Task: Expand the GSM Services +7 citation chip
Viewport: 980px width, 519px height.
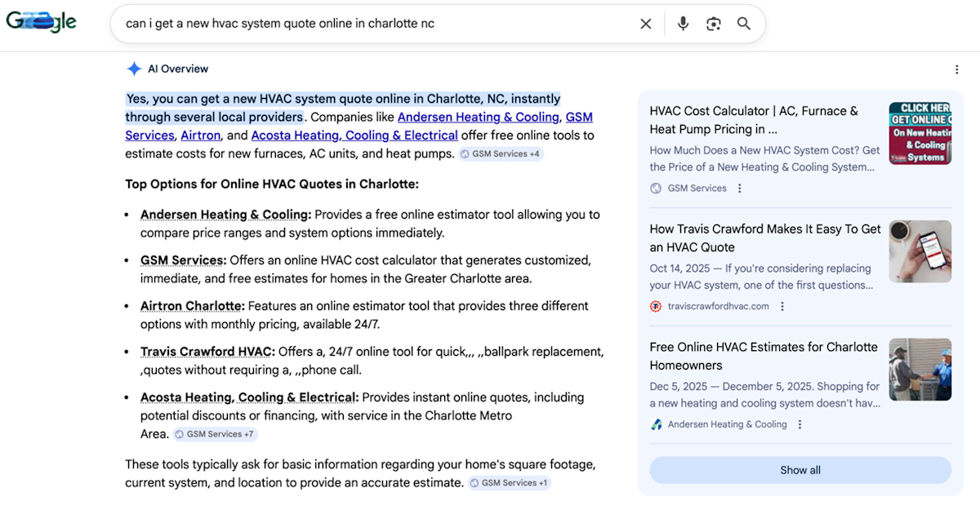Action: pos(215,434)
